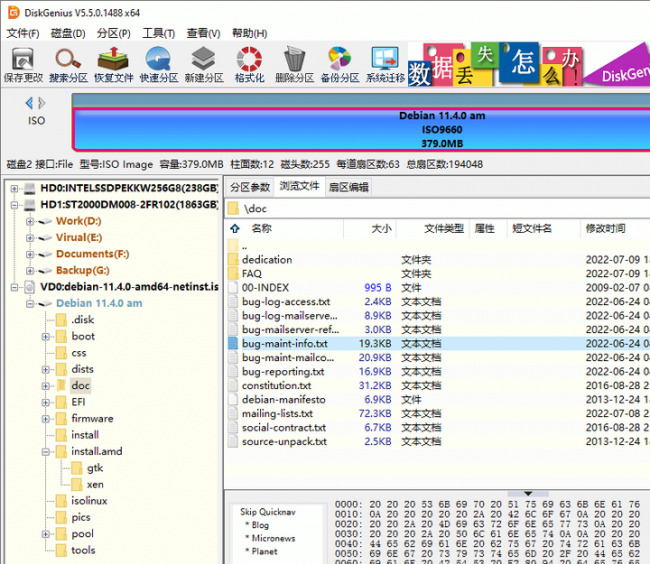
Task: Open the View (查看) menu
Action: (204, 33)
